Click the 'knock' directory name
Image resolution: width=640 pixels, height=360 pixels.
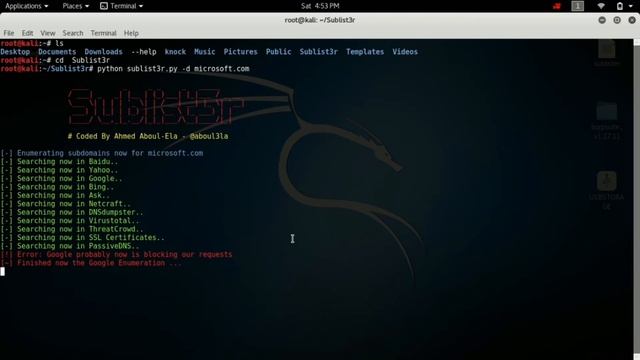[175, 52]
